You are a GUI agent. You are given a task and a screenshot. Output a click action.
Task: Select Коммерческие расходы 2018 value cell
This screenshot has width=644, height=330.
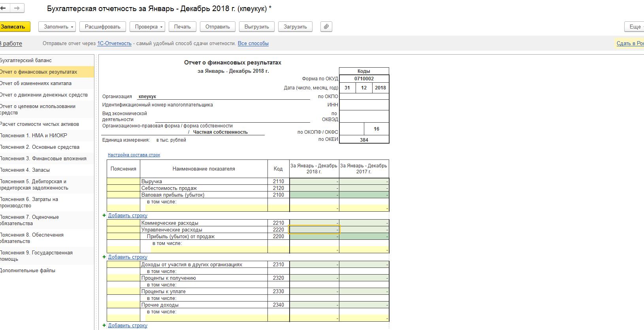pos(314,223)
